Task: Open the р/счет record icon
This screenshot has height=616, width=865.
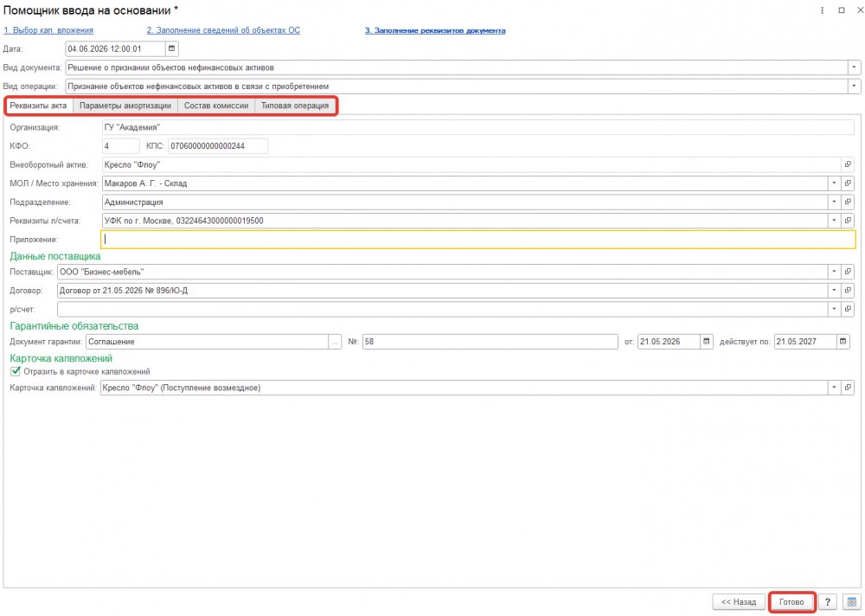Action: click(x=848, y=309)
